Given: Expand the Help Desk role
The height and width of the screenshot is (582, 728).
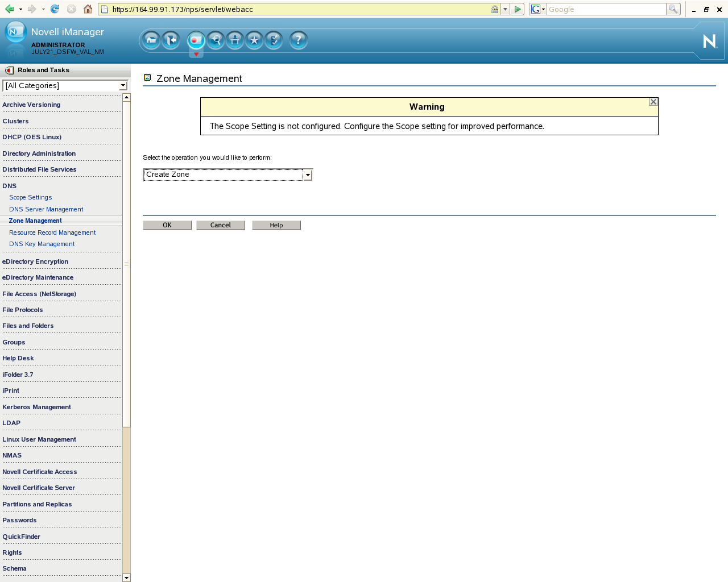Looking at the screenshot, I should (x=18, y=358).
